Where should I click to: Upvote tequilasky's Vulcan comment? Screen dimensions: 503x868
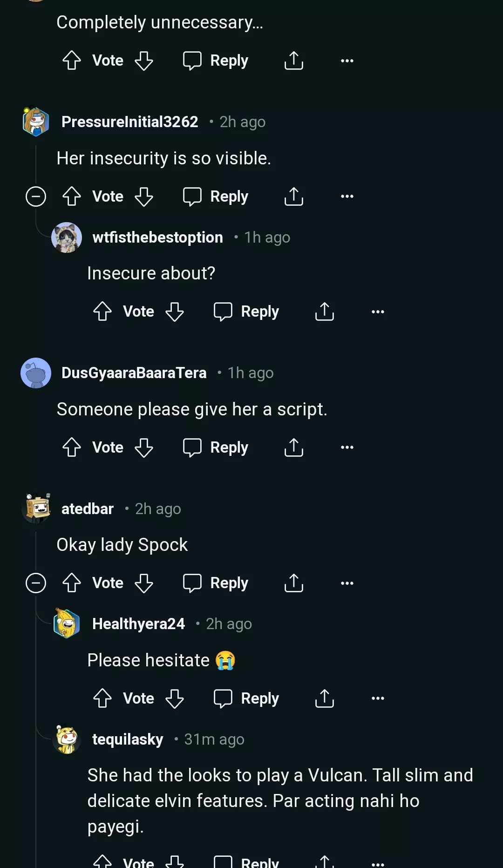pyautogui.click(x=102, y=861)
